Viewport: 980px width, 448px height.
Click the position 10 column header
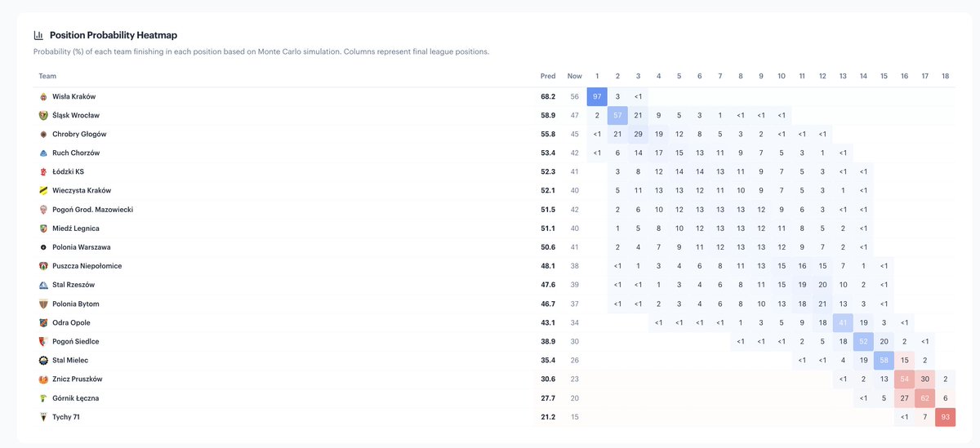point(782,76)
